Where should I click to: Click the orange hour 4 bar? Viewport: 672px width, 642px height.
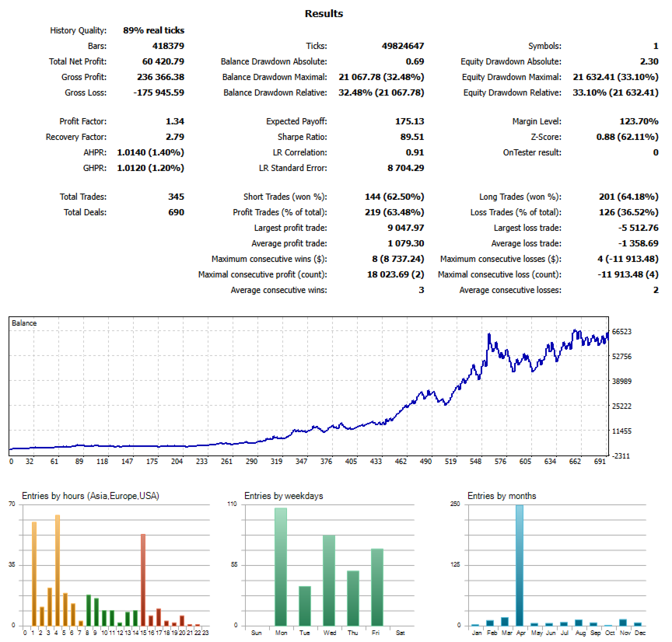point(58,570)
